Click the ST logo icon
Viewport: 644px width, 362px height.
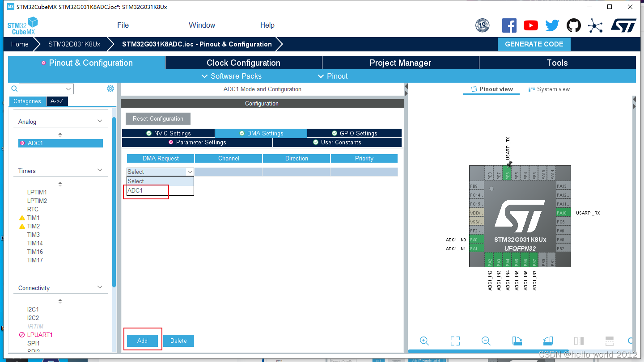click(x=623, y=25)
